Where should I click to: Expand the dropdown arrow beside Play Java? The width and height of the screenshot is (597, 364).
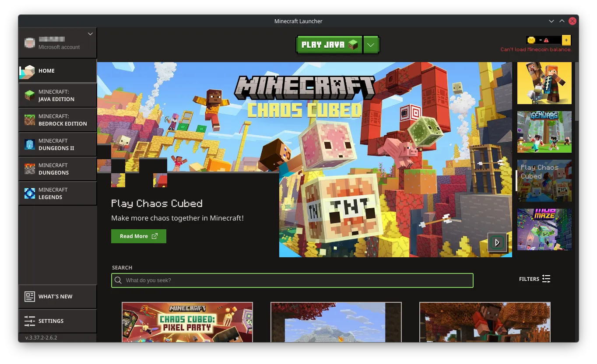click(371, 45)
